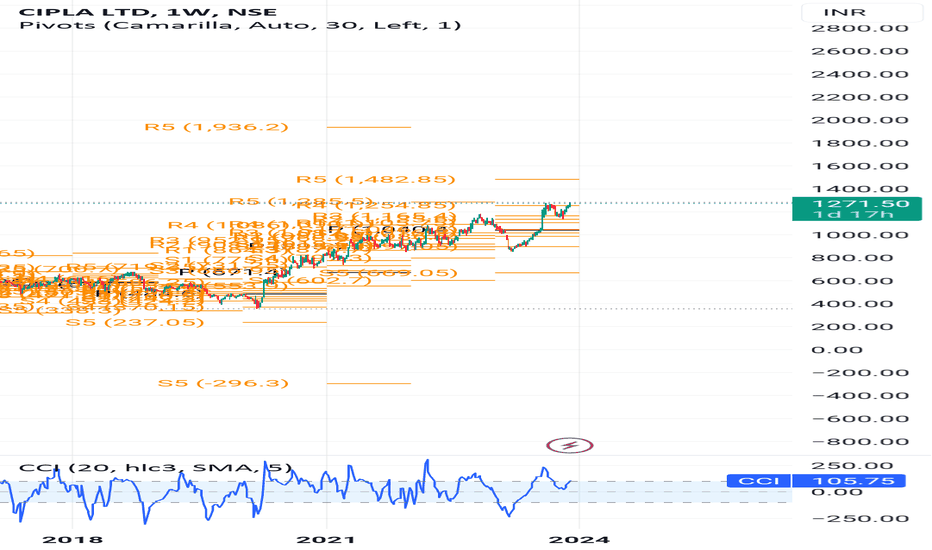Image resolution: width=932 pixels, height=550 pixels.
Task: Click the 2800.00 price scale label
Action: pos(859,29)
